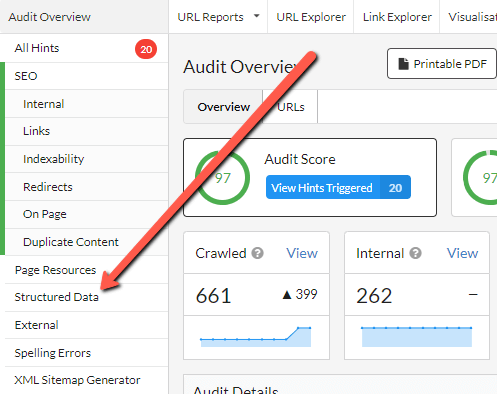
Task: Click the View Hints Triggered button
Action: pyautogui.click(x=338, y=188)
